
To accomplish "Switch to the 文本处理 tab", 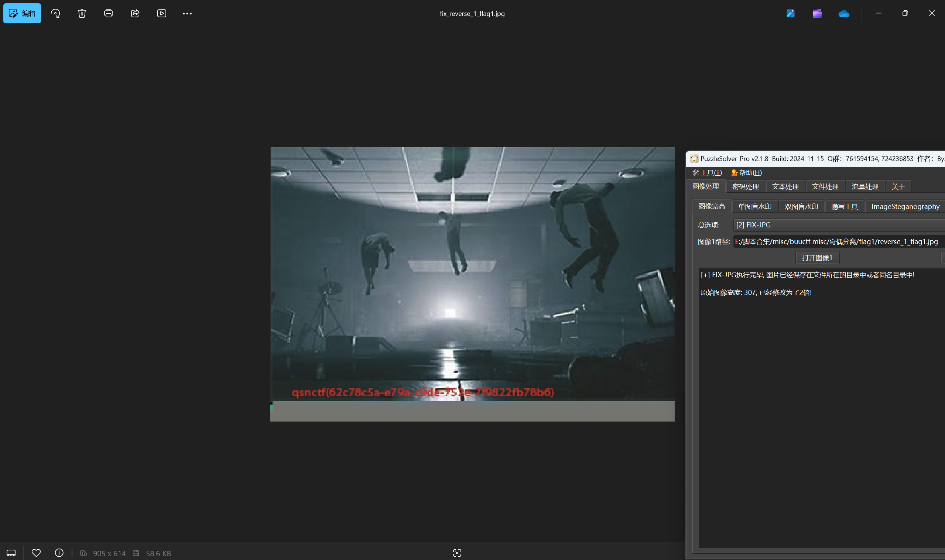I will (x=785, y=186).
